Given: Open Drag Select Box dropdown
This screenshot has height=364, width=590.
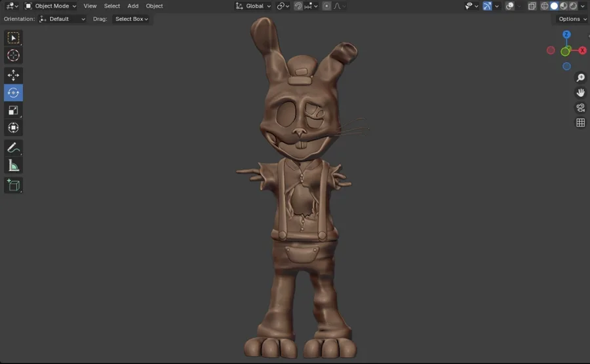Looking at the screenshot, I should (131, 19).
